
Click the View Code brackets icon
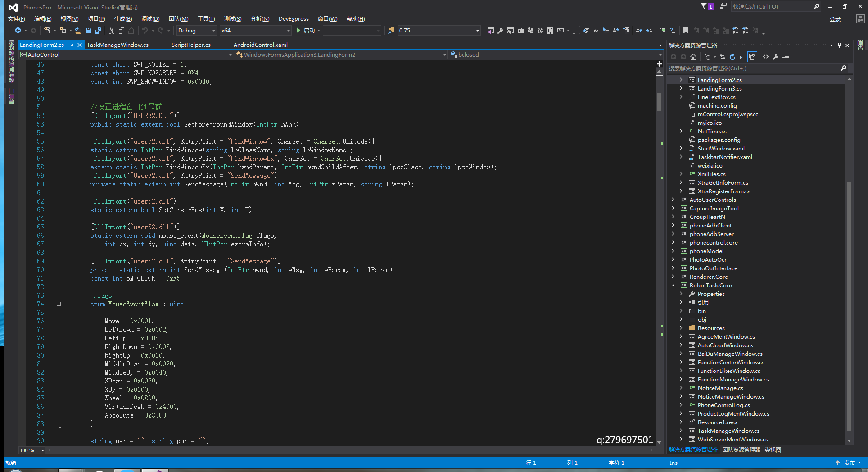click(766, 57)
